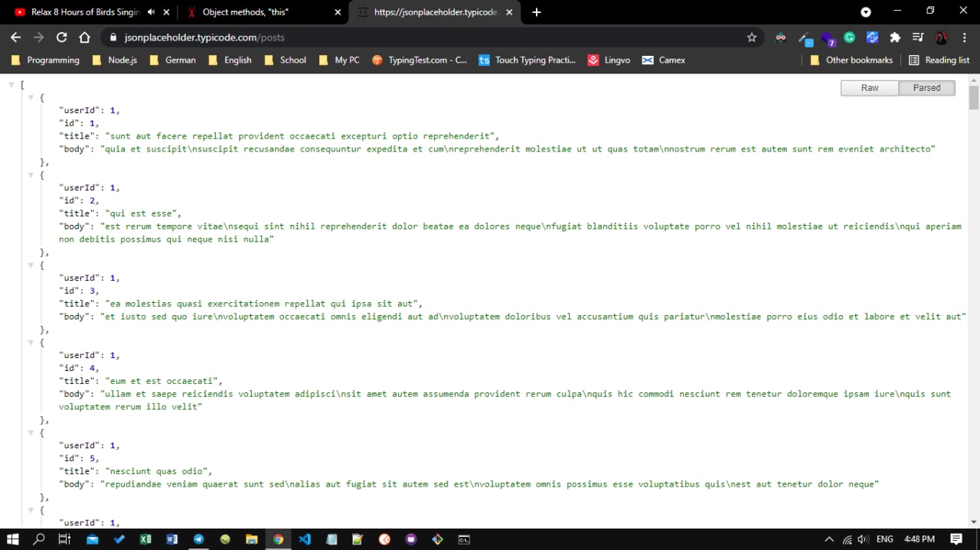
Task: Show hidden system tray icons
Action: (x=829, y=539)
